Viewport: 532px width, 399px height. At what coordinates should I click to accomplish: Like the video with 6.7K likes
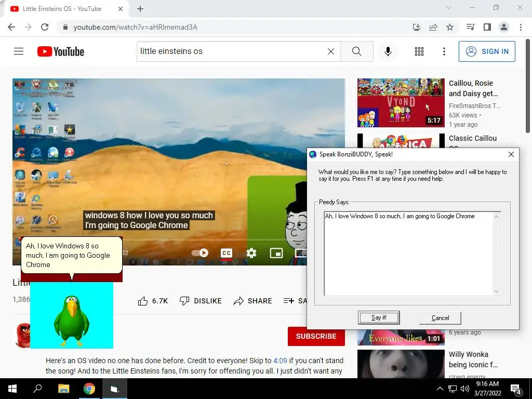click(153, 301)
